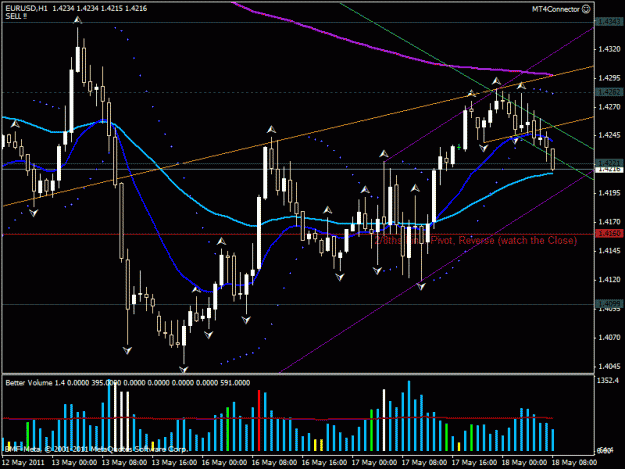Click the 17 May 16:00 time axis label
The image size is (625, 469).
tap(474, 462)
